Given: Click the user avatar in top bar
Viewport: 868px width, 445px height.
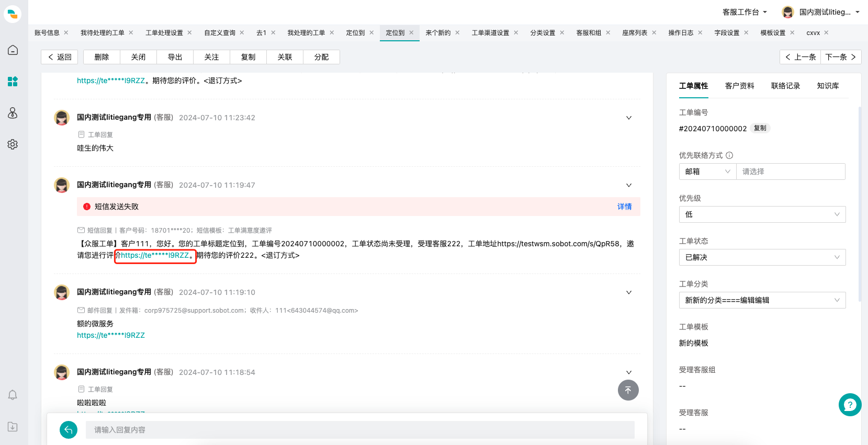Looking at the screenshot, I should (x=787, y=12).
